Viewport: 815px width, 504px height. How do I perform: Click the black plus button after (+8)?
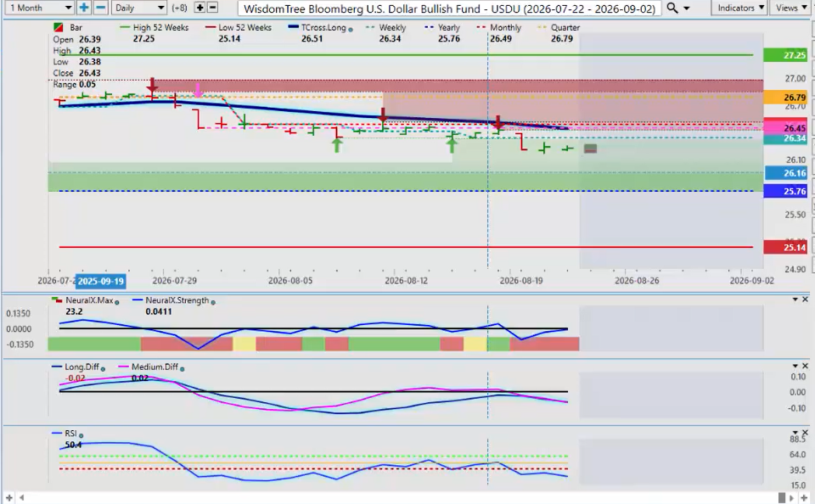point(200,8)
